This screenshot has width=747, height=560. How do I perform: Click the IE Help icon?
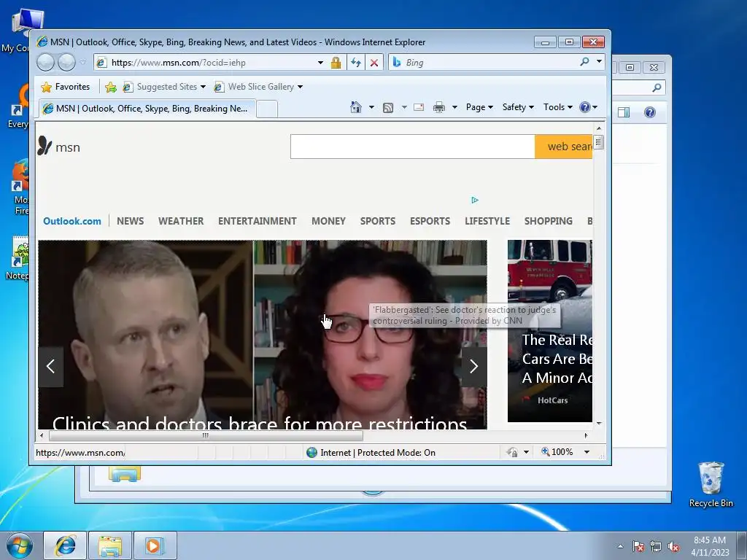585,107
